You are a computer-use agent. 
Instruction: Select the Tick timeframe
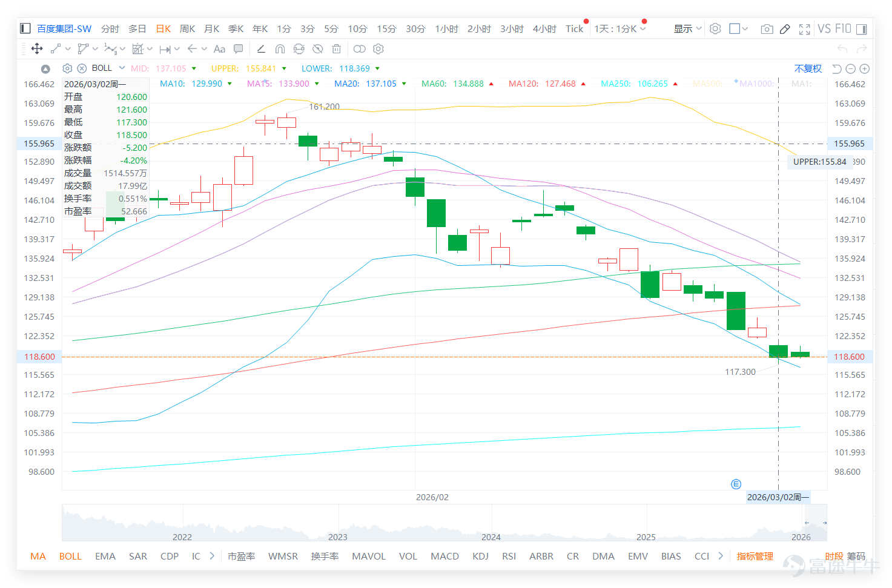[574, 28]
